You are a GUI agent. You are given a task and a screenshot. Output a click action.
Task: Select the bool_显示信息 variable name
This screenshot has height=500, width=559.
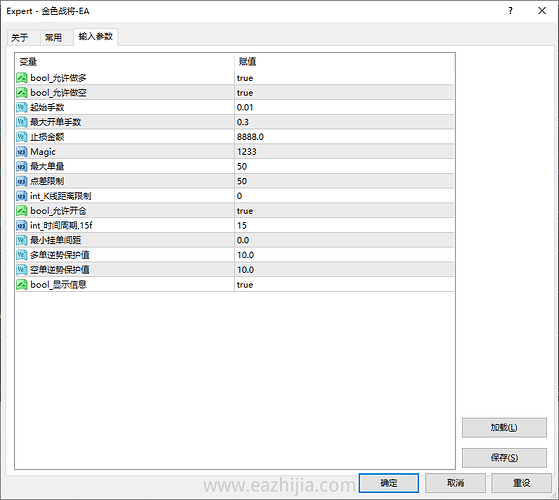pyautogui.click(x=58, y=285)
